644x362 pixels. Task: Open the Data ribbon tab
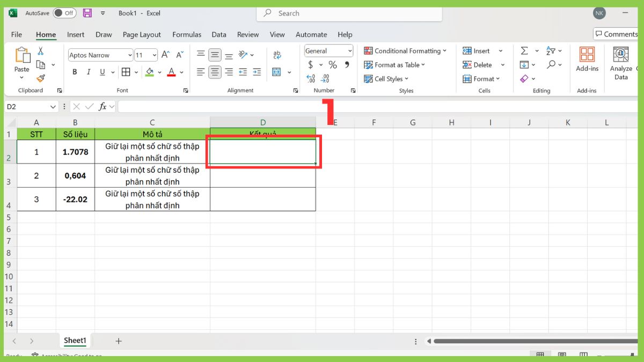[x=219, y=34]
